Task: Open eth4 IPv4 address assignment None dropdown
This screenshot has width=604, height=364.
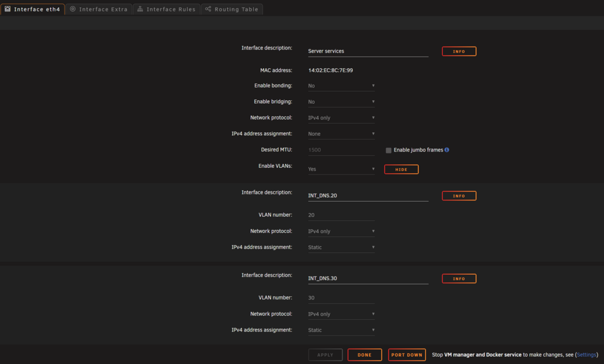Action: click(341, 134)
